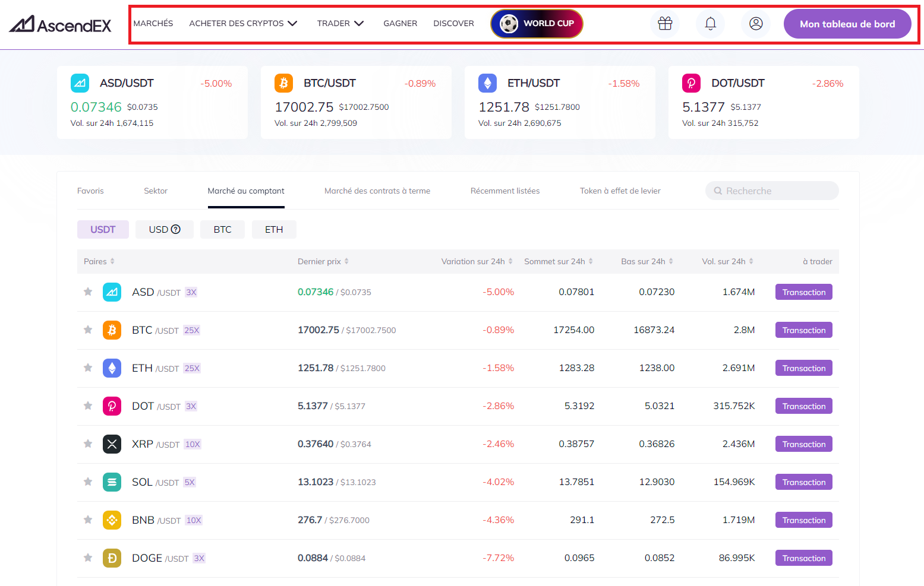Image resolution: width=924 pixels, height=586 pixels.
Task: Favorite the ETH/USDT pair with star
Action: [x=88, y=368]
